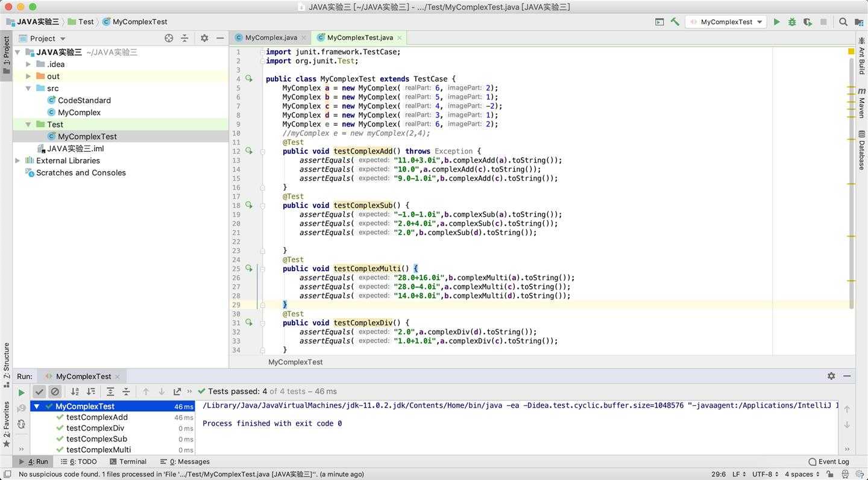Run MyComplexTest from the main toolbar
This screenshot has height=480, width=868.
click(776, 22)
